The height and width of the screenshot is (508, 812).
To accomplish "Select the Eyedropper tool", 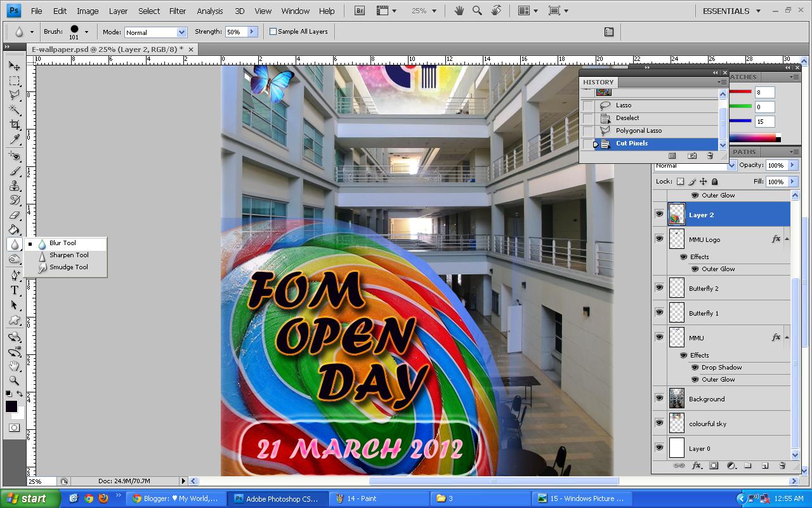I will coord(14,139).
